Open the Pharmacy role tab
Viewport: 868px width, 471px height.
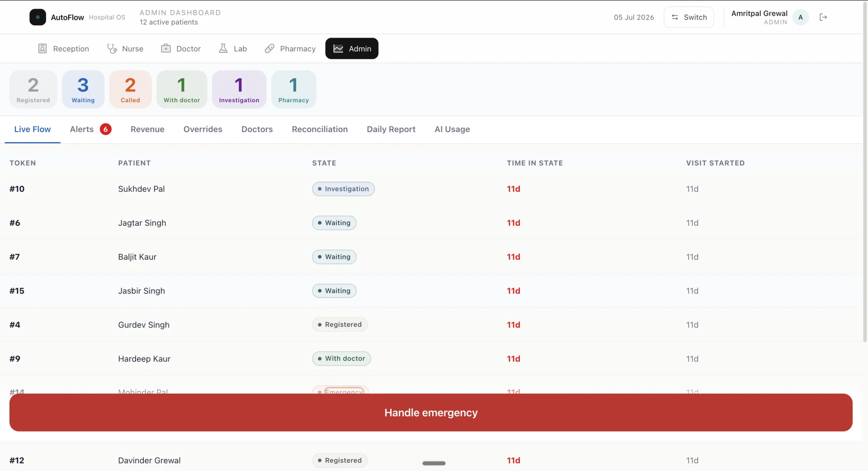[x=290, y=48]
